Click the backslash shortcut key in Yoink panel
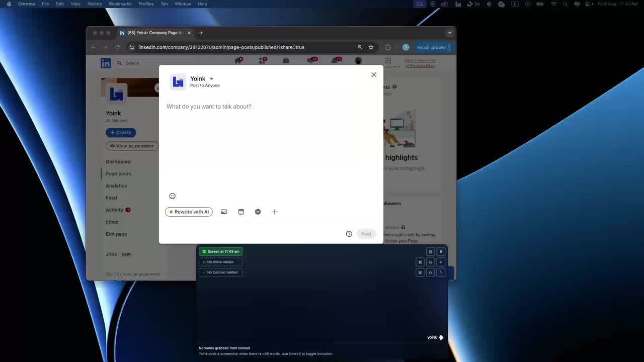Screen dimensions: 644x362 [x=441, y=273]
